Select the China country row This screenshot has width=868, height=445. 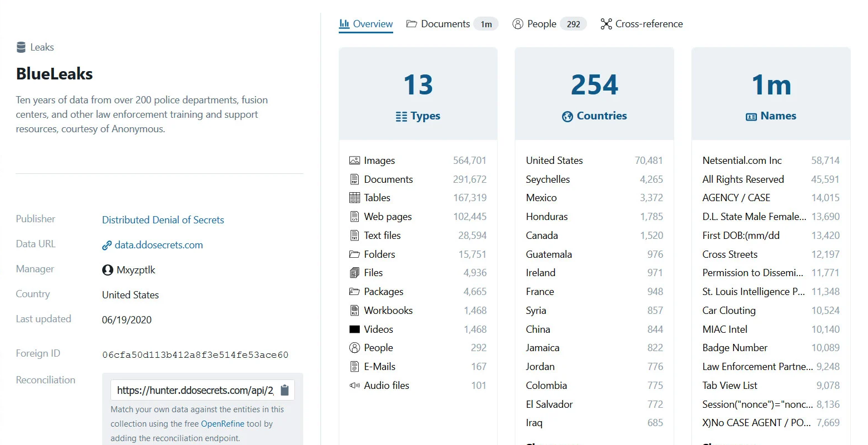[594, 329]
